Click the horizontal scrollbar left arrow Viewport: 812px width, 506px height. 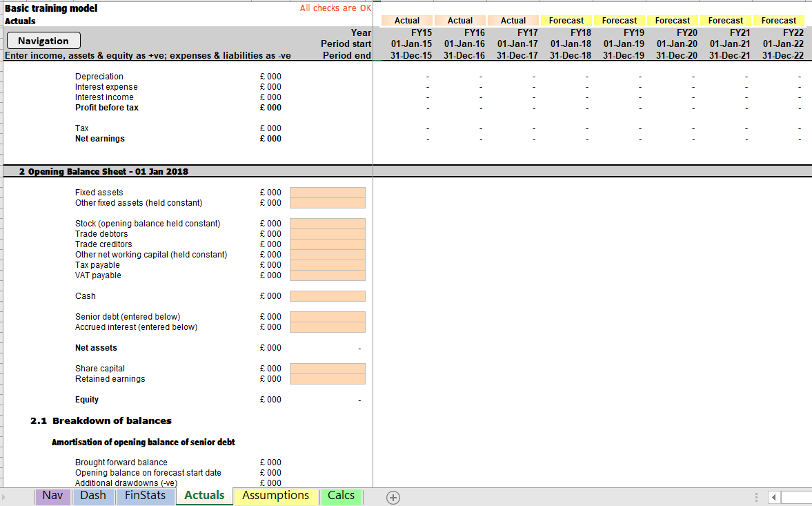774,497
